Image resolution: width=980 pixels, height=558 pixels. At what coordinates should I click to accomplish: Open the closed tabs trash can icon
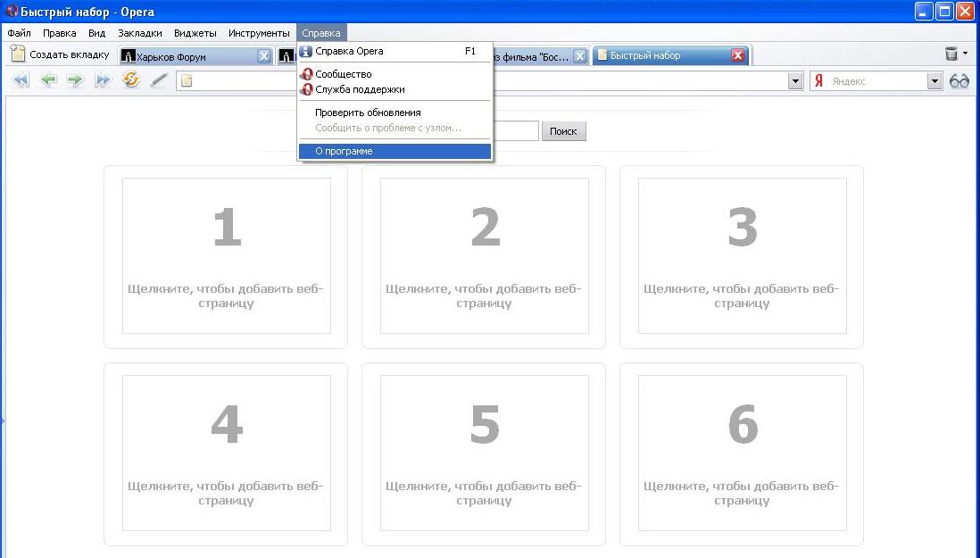pos(951,54)
